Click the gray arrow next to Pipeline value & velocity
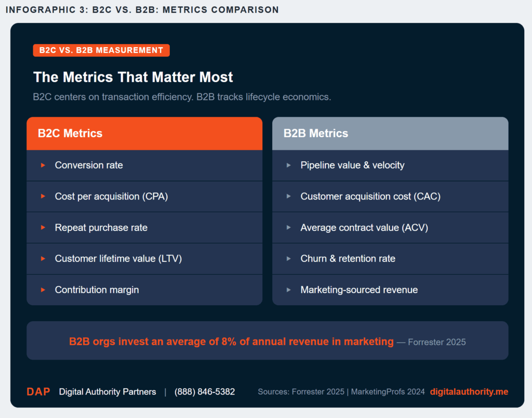Screen dimensions: 532x418 coord(289,165)
